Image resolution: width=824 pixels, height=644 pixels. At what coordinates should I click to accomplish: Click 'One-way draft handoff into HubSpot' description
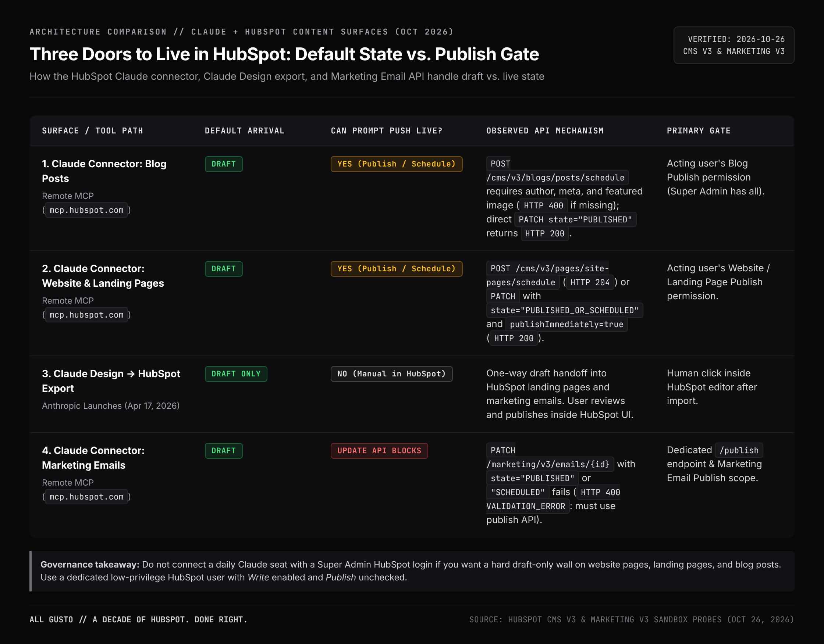click(560, 394)
